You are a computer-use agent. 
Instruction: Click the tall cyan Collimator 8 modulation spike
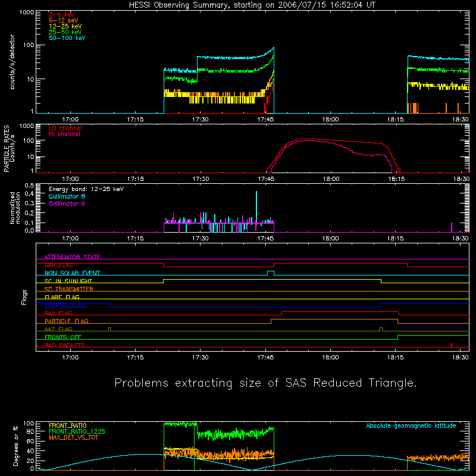[x=256, y=207]
